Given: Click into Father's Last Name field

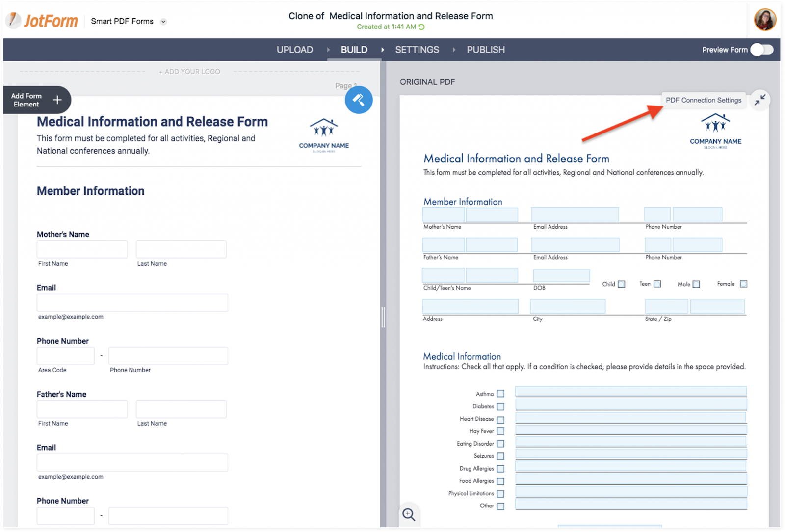Looking at the screenshot, I should (x=181, y=409).
